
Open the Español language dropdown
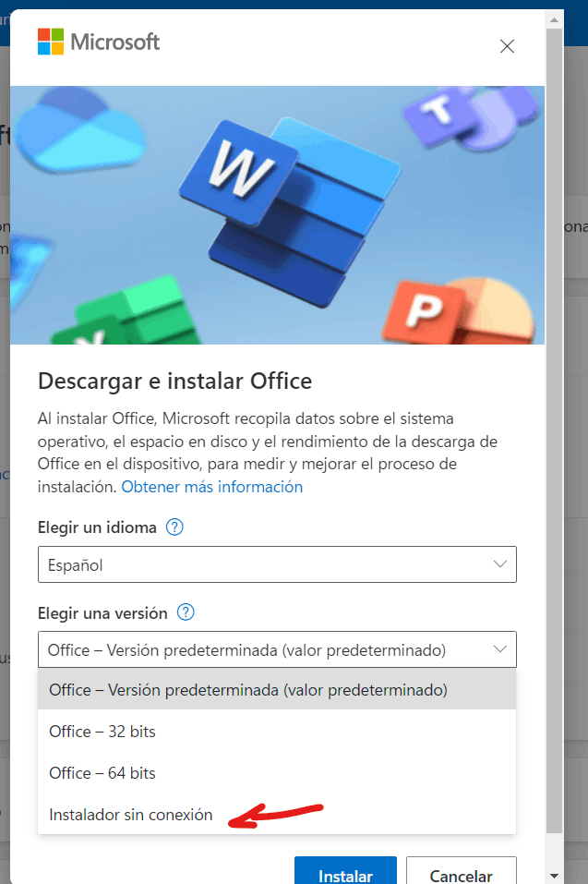[x=277, y=564]
